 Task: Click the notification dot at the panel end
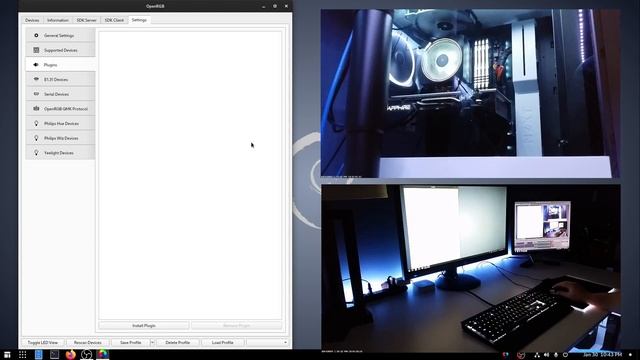click(631, 355)
